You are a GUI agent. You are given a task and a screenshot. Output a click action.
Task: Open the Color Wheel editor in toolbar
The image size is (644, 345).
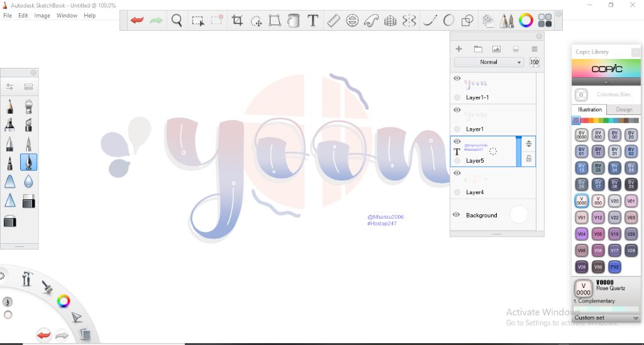[526, 21]
